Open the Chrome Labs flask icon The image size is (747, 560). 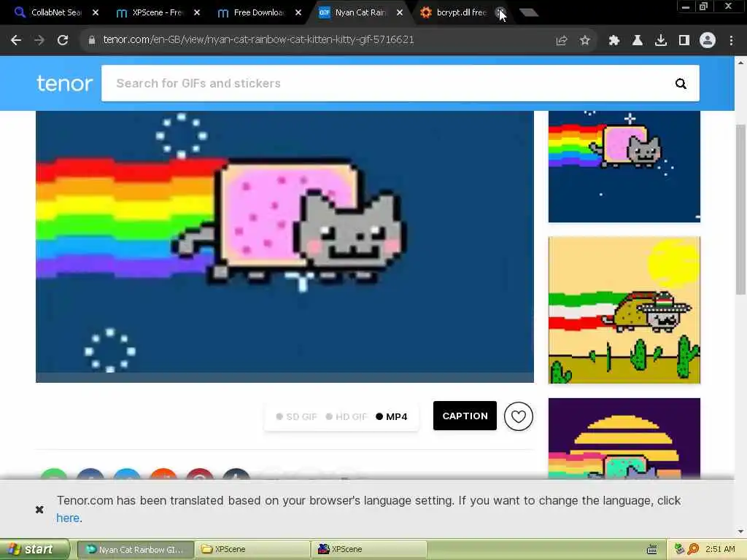tap(638, 41)
